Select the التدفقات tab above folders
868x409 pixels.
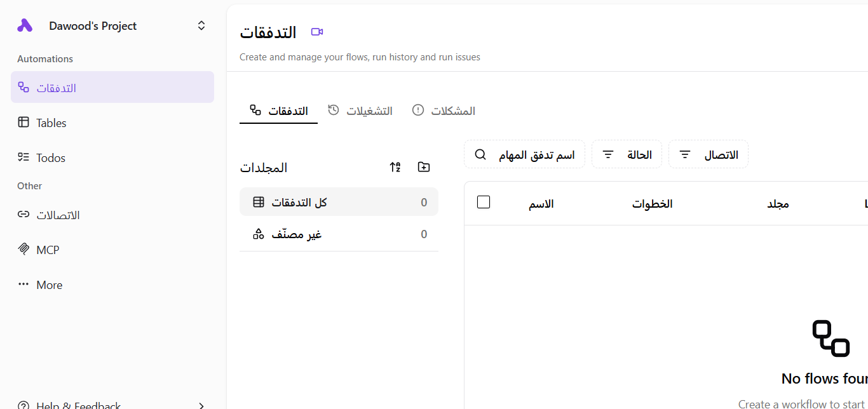pyautogui.click(x=278, y=111)
